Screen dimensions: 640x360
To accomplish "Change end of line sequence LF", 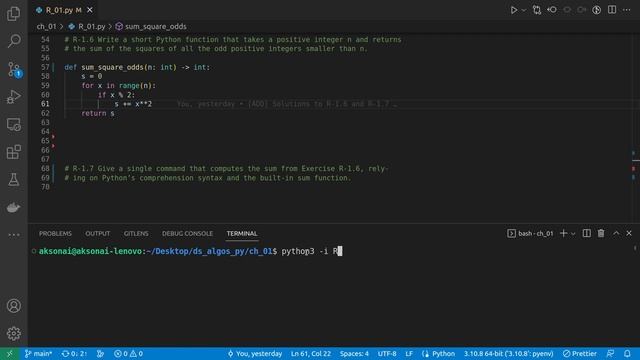I will (409, 353).
